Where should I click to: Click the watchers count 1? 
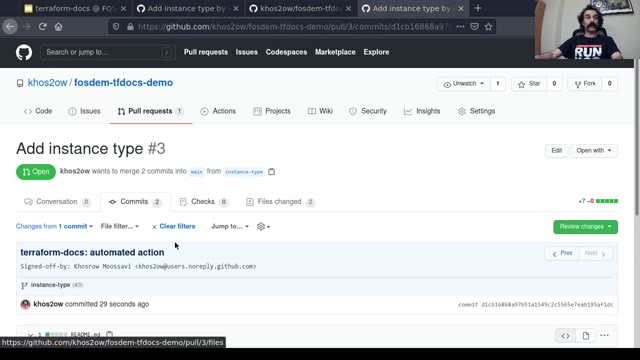[498, 84]
